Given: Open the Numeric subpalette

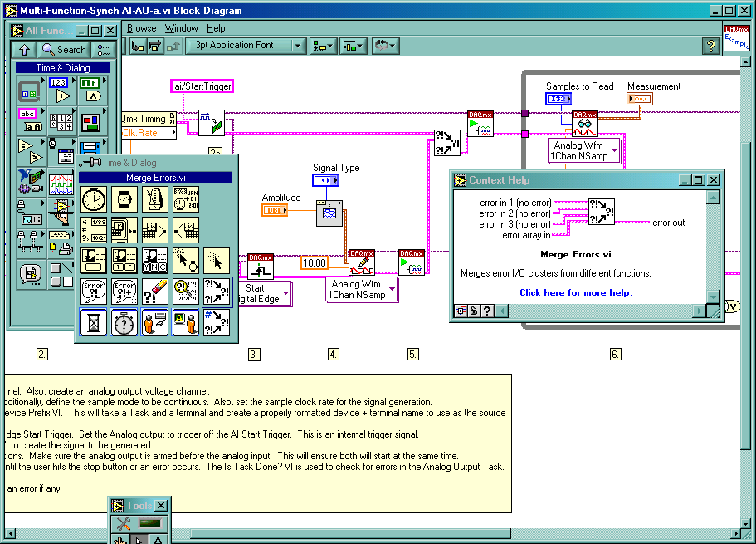Looking at the screenshot, I should point(61,91).
